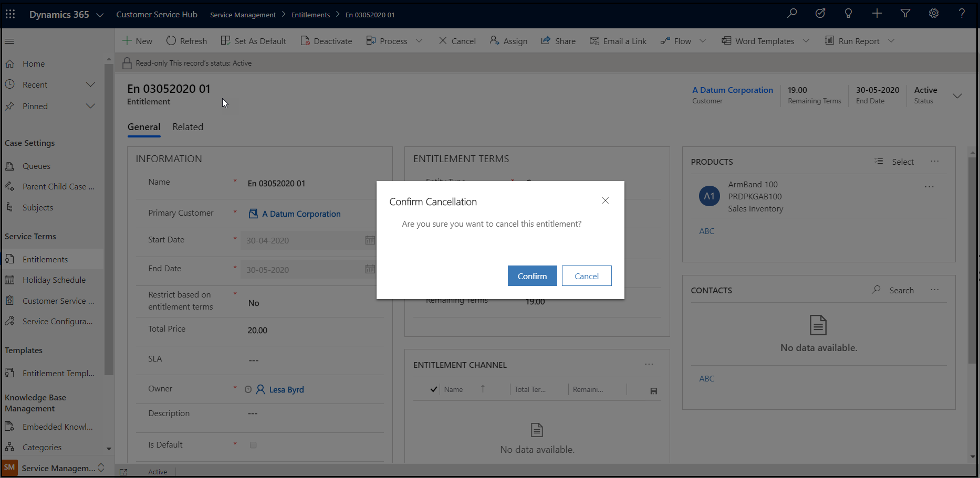This screenshot has height=478, width=980.
Task: Open the task flow checkmark icon
Action: (820, 14)
